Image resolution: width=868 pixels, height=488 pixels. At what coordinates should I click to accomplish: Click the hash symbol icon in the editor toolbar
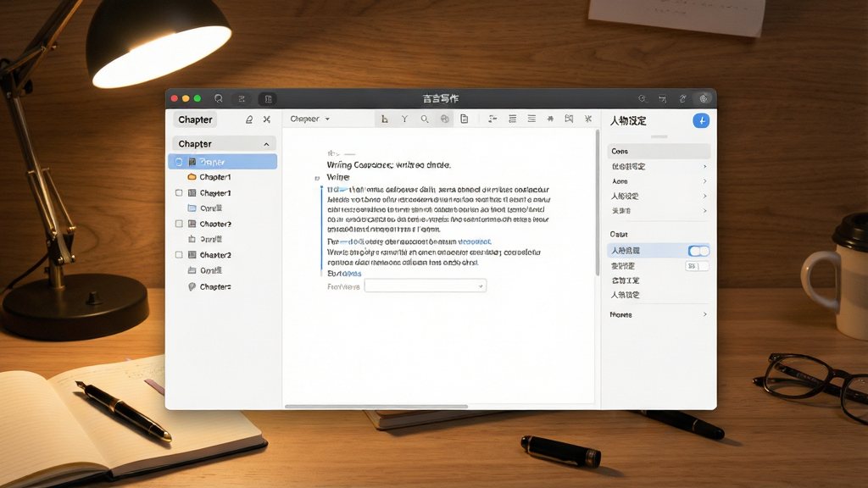pyautogui.click(x=550, y=119)
